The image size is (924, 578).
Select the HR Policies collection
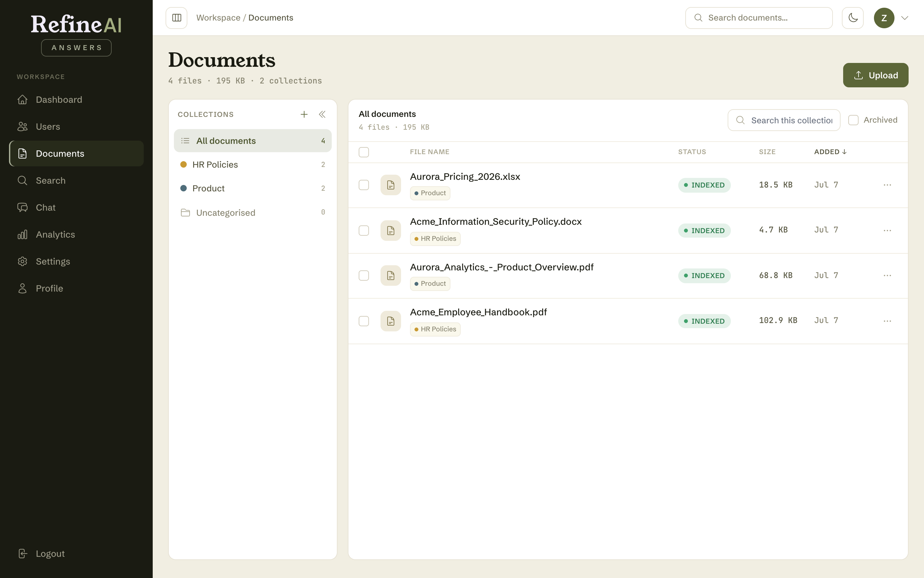coord(252,164)
